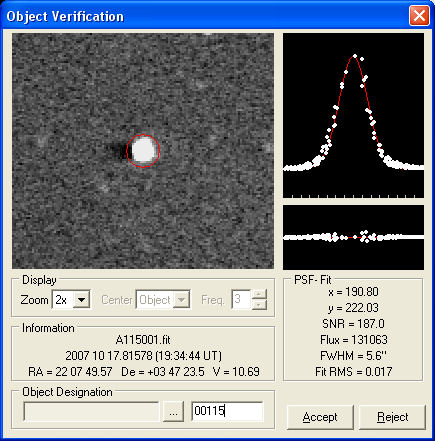
Task: Decrease the Freq. value with down arrow
Action: click(x=259, y=305)
